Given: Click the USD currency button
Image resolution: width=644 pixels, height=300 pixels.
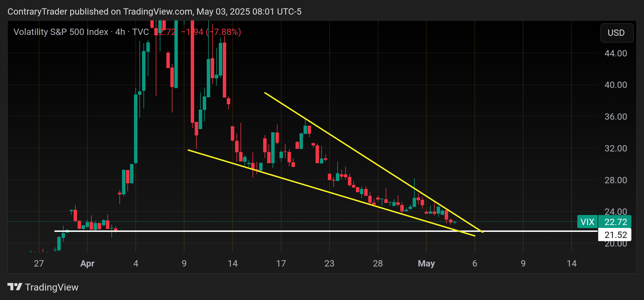Looking at the screenshot, I should 617,33.
